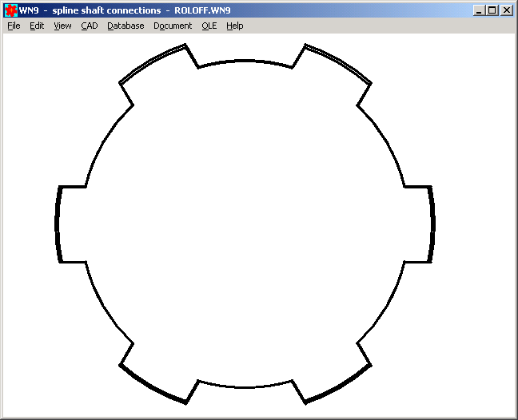Click the window title bar text ROLOFF.WN9

(202, 10)
